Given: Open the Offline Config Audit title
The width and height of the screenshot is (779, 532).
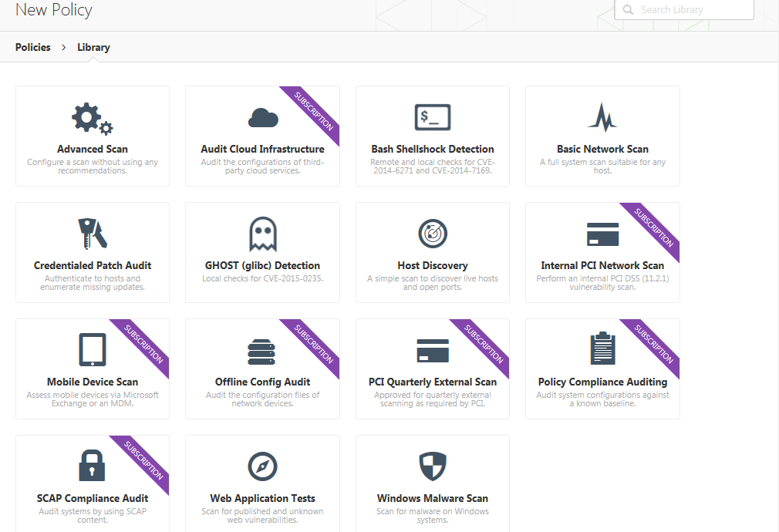Looking at the screenshot, I should tap(262, 382).
